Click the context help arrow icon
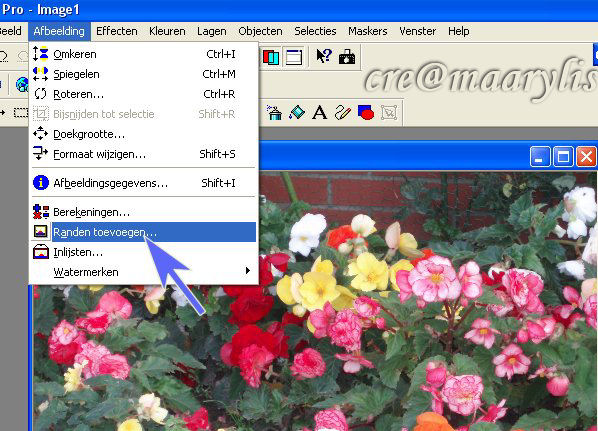 pyautogui.click(x=324, y=56)
